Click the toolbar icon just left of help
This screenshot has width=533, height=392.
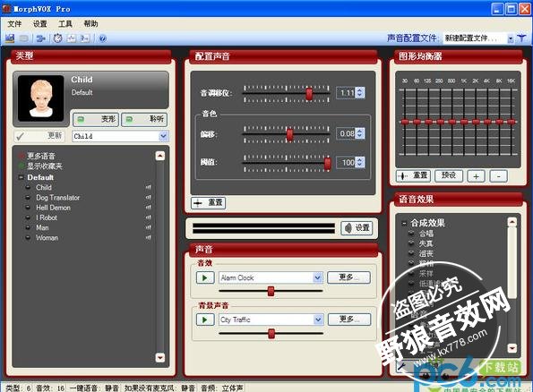[x=84, y=38]
